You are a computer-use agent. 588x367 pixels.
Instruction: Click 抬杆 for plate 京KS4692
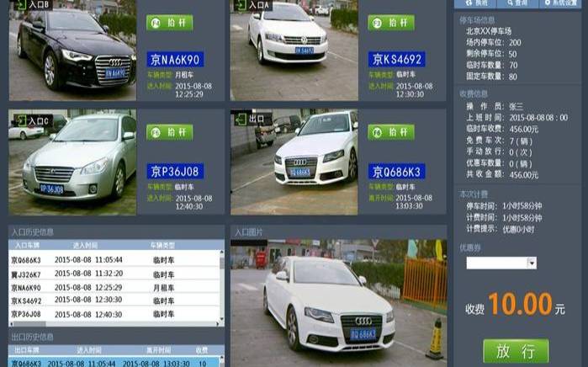[390, 23]
